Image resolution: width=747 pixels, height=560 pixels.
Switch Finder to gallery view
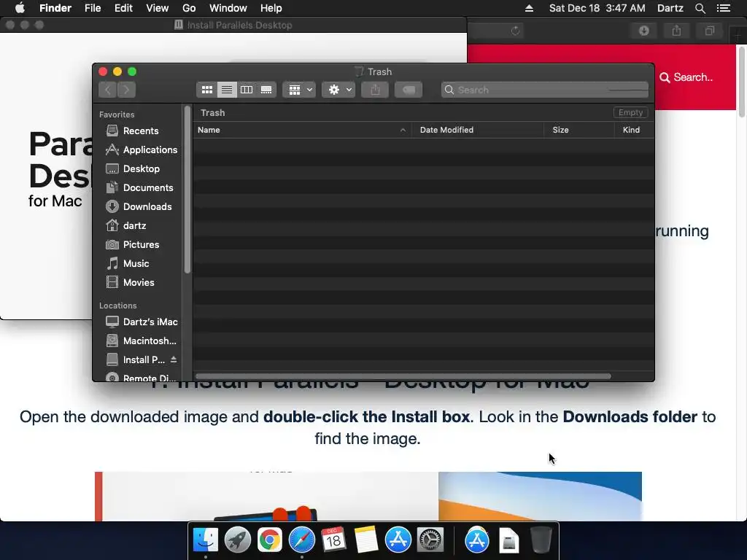[x=266, y=90]
